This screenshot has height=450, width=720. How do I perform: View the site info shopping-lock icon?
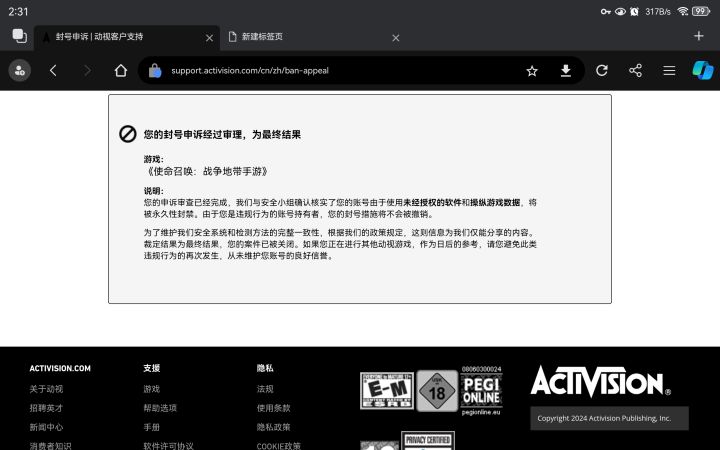click(x=155, y=71)
